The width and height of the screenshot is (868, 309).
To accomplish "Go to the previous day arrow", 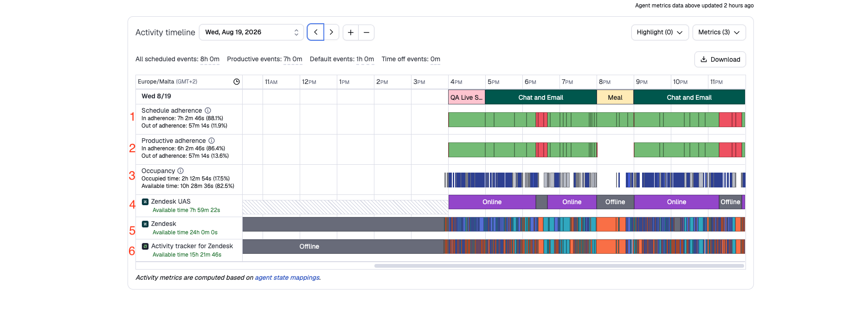I will pyautogui.click(x=315, y=32).
